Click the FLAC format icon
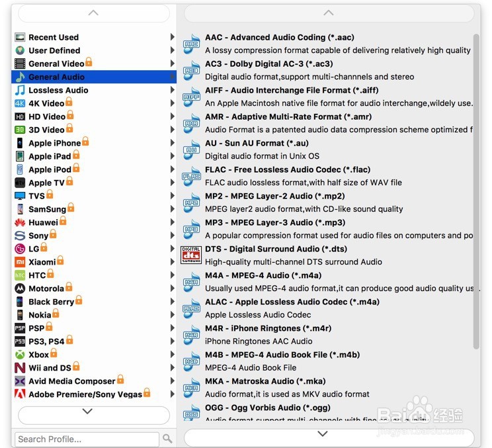The height and width of the screenshot is (448, 492). [191, 176]
